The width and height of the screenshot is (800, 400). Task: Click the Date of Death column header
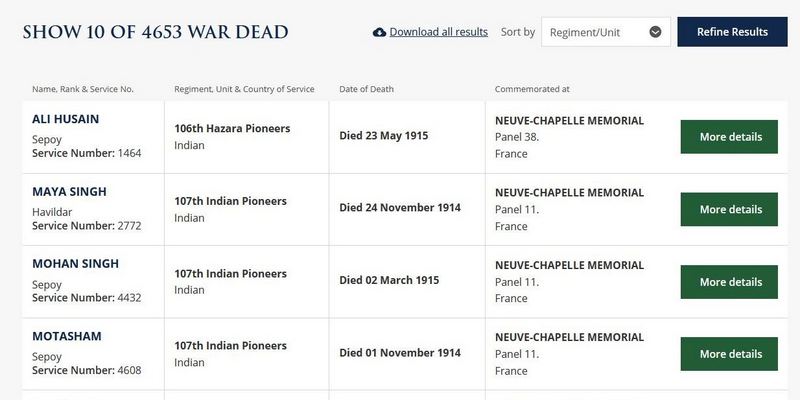point(366,89)
